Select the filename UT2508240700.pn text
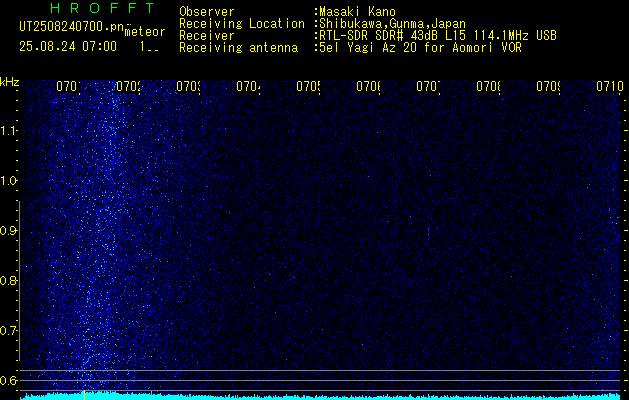629x400 pixels. tap(71, 27)
